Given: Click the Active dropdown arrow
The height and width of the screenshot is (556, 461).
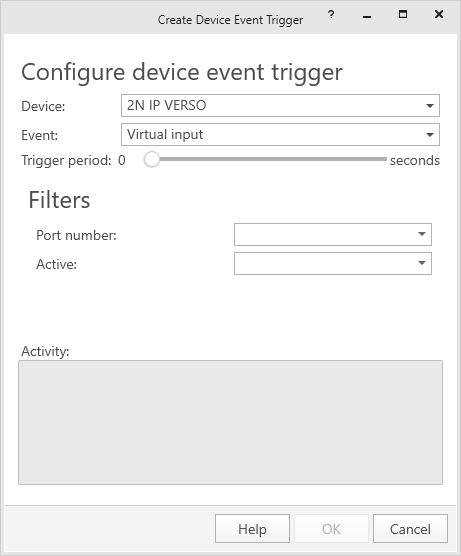Looking at the screenshot, I should click(x=422, y=263).
